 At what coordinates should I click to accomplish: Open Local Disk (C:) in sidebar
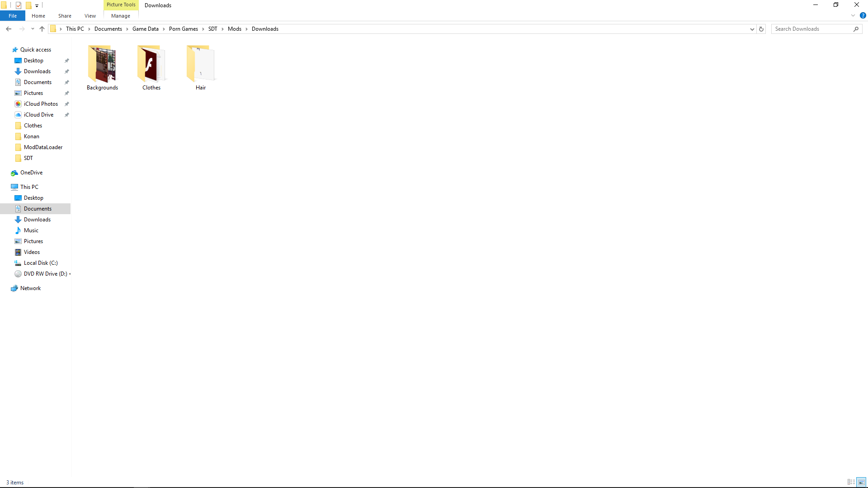41,263
